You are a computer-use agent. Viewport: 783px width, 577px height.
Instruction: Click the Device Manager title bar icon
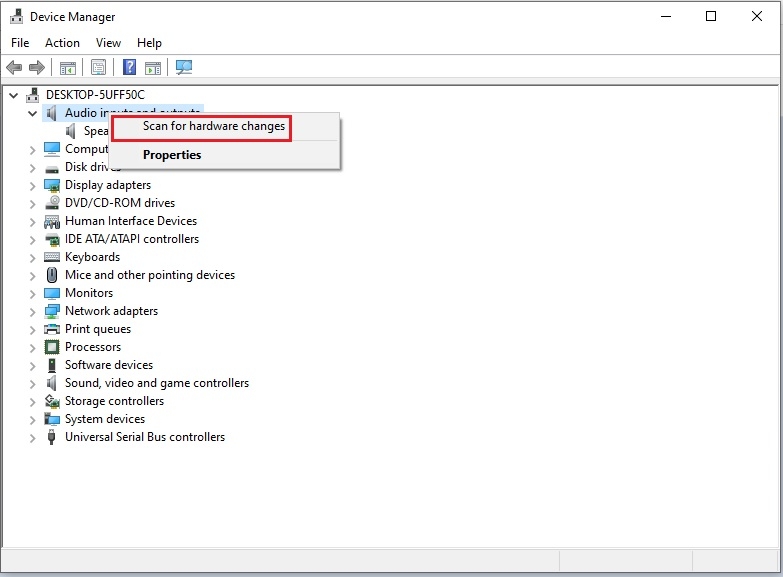pyautogui.click(x=16, y=16)
